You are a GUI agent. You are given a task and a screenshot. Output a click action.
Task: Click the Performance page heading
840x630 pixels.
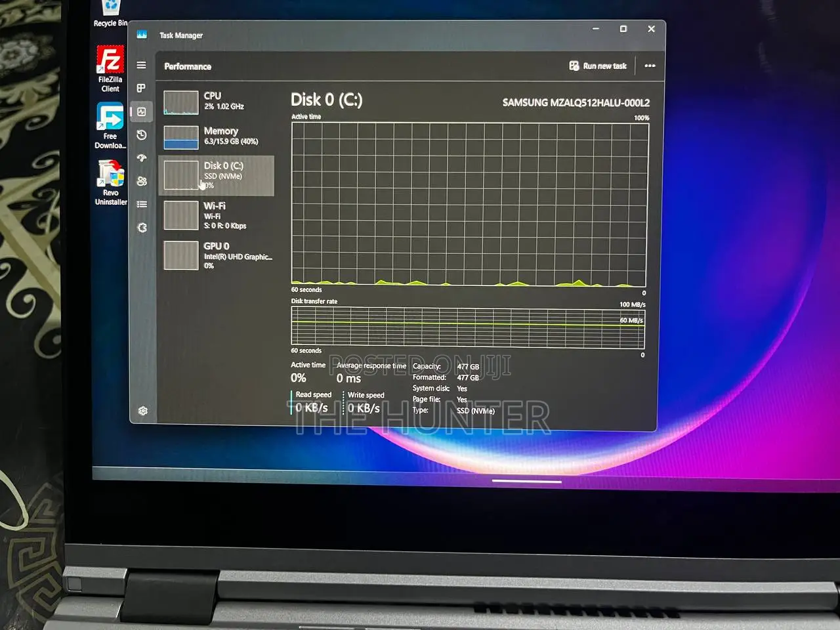tap(188, 66)
